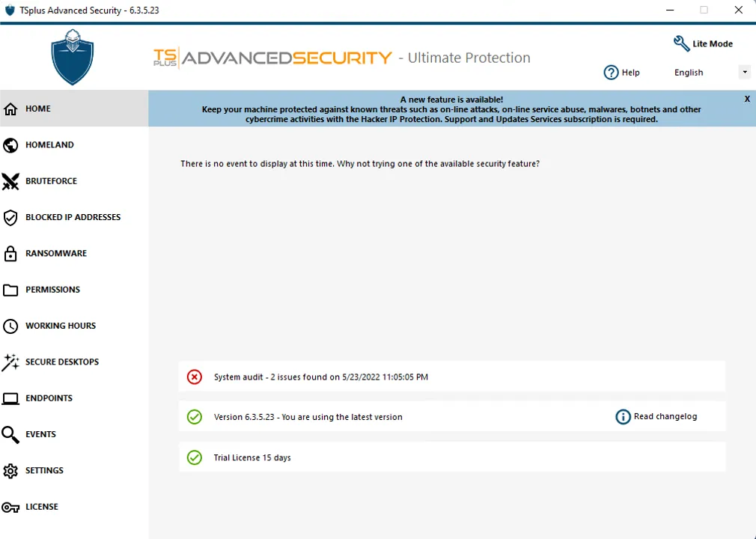Open the HOME menu label
756x539 pixels.
[38, 109]
